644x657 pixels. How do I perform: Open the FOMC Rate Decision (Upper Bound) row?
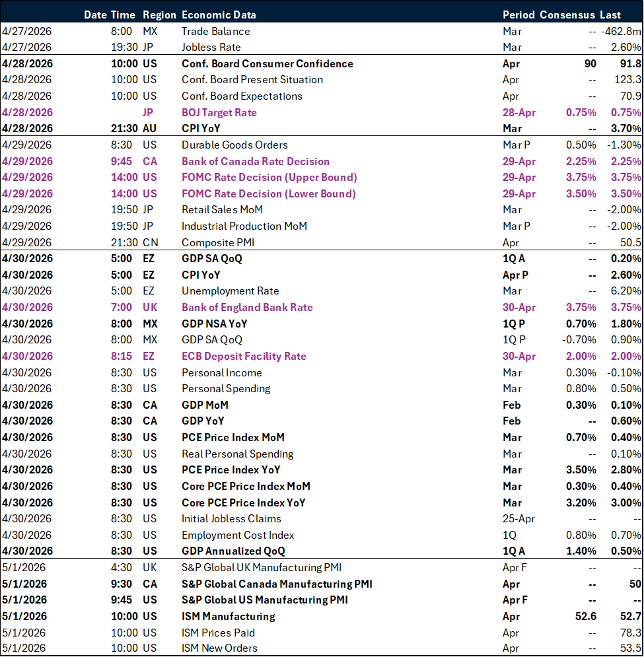pyautogui.click(x=269, y=177)
